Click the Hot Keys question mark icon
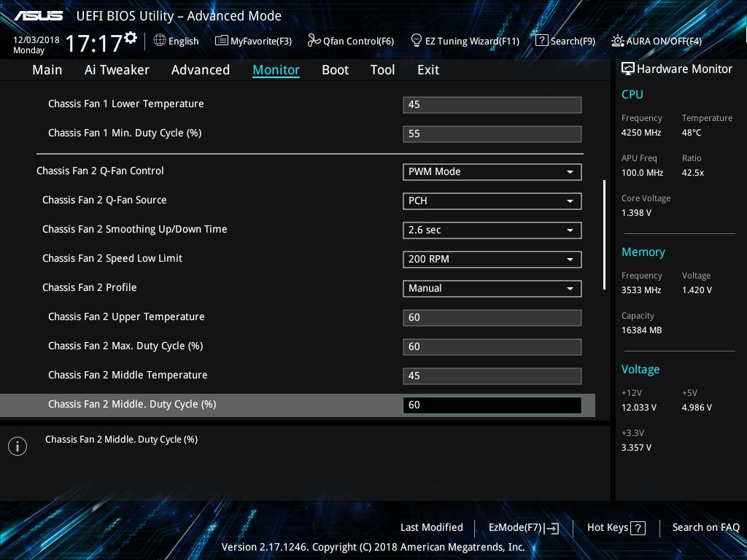 [x=638, y=528]
